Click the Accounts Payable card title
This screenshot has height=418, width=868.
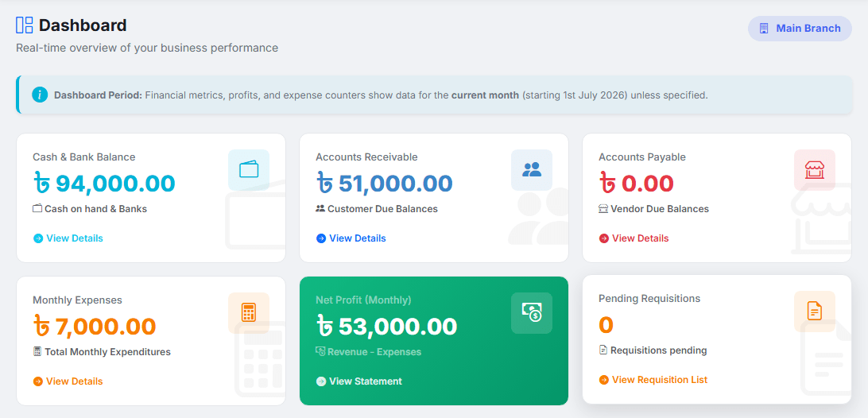(642, 157)
